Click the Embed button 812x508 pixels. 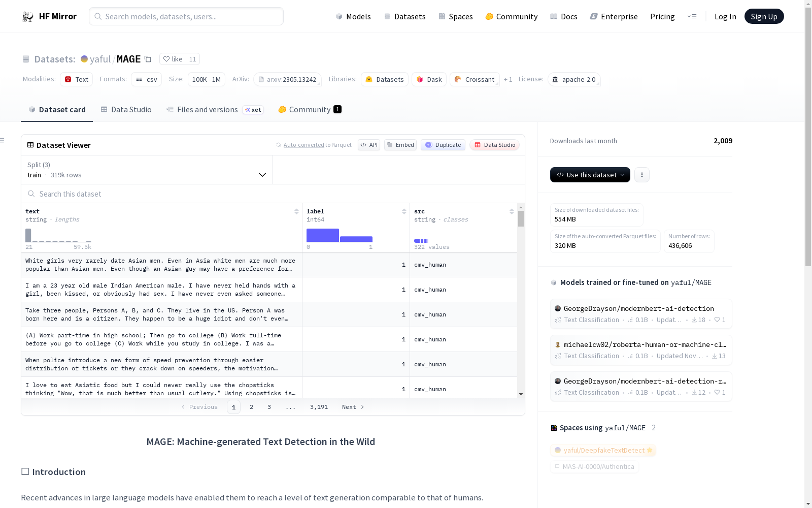pos(400,145)
